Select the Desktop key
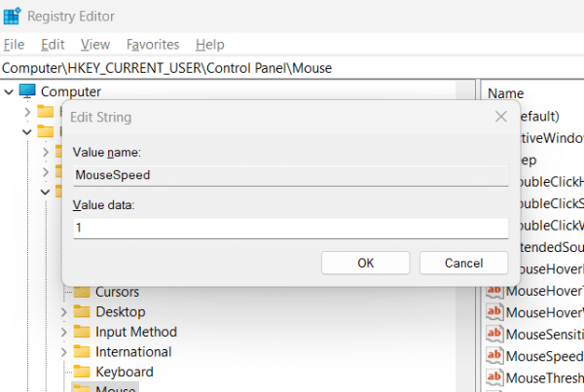This screenshot has height=392, width=584. pos(121,312)
